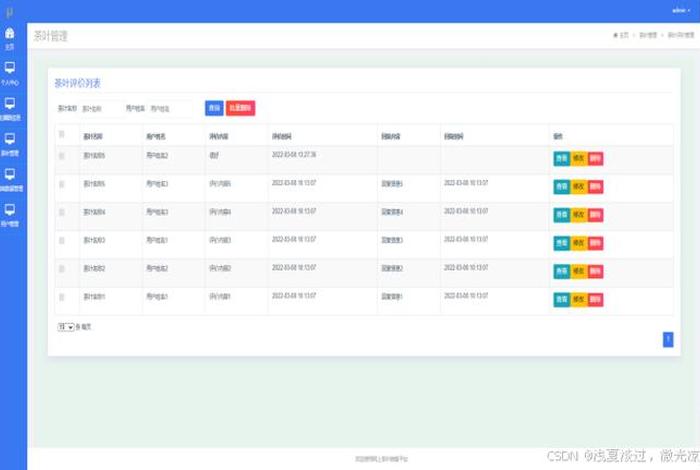Image resolution: width=700 pixels, height=470 pixels.
Task: Click the teal view button for 回复信息1 row
Action: 562,299
